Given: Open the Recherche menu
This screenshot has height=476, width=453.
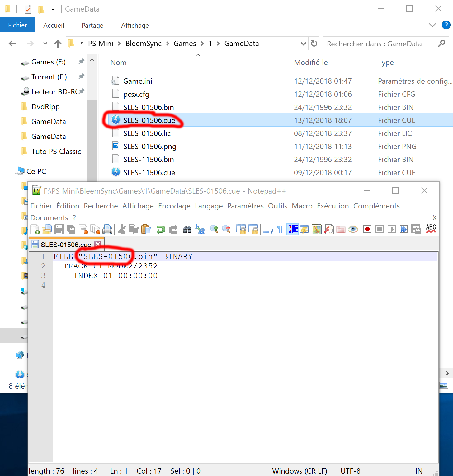Looking at the screenshot, I should pyautogui.click(x=101, y=206).
